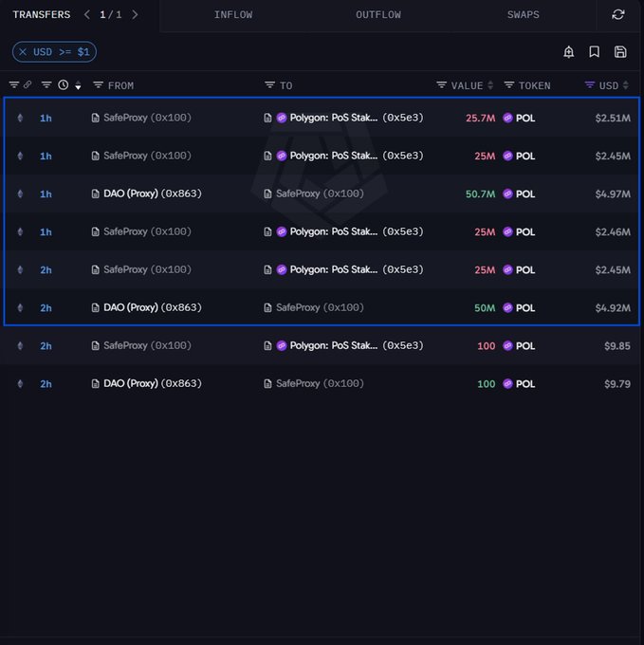644x645 pixels.
Task: Click Ethereum icon in $4.92M row
Action: (20, 307)
